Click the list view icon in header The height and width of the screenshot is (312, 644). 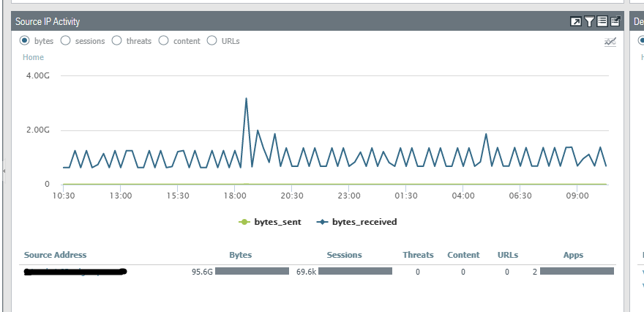602,22
